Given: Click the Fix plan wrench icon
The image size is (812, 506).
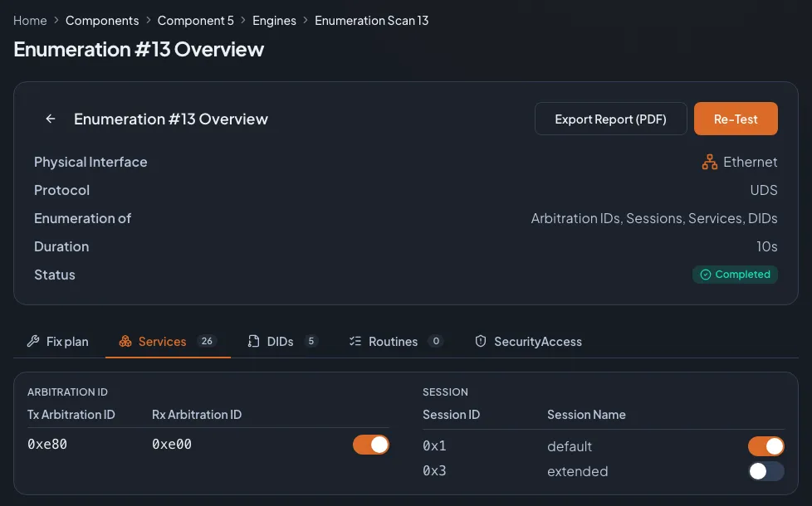Looking at the screenshot, I should (33, 341).
